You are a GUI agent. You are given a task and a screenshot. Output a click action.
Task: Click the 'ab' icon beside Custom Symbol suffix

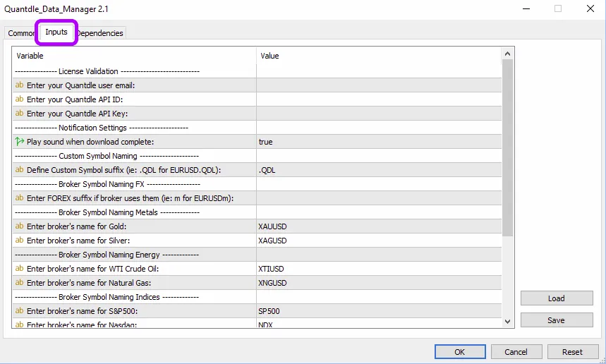(19, 169)
